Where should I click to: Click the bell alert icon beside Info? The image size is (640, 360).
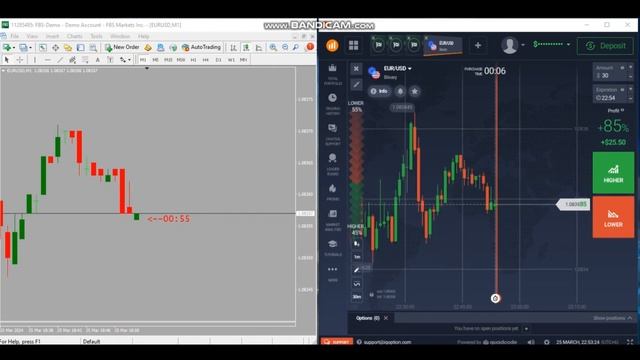[x=400, y=91]
